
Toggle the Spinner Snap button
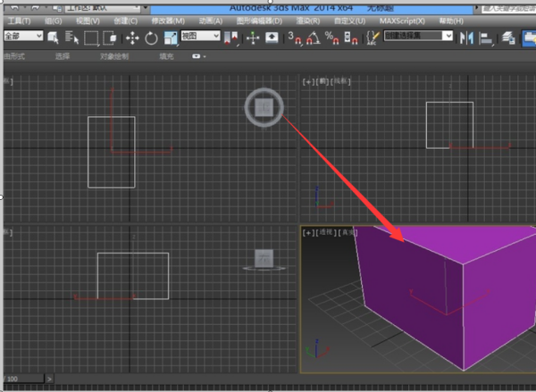click(351, 38)
